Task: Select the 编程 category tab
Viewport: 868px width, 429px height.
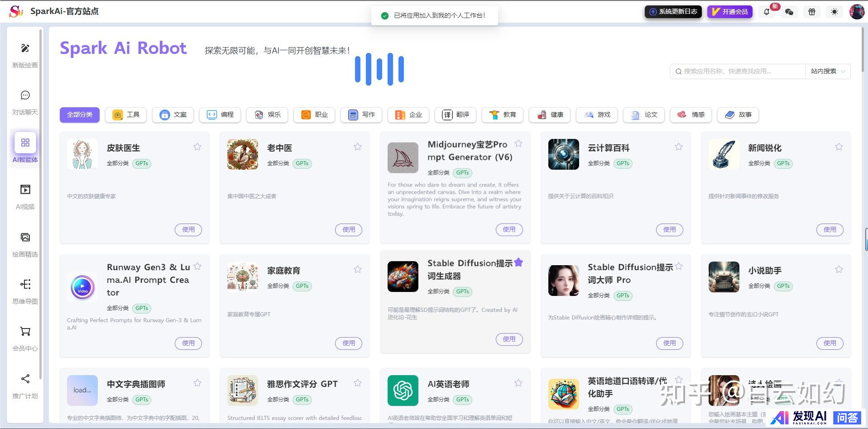Action: click(221, 115)
